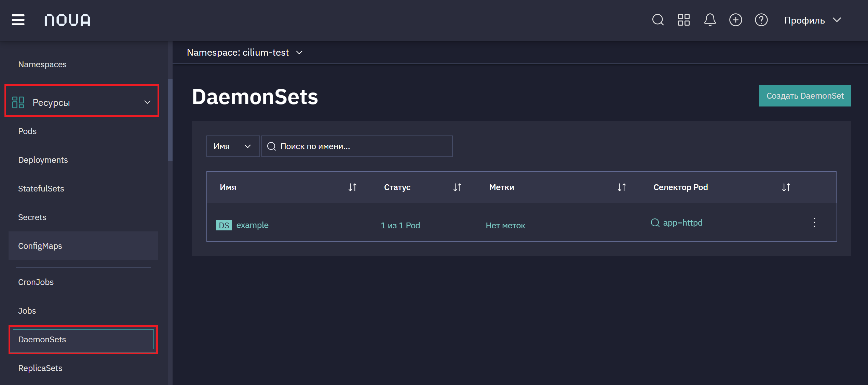This screenshot has height=385, width=868.
Task: Click the Nova logo
Action: (67, 20)
